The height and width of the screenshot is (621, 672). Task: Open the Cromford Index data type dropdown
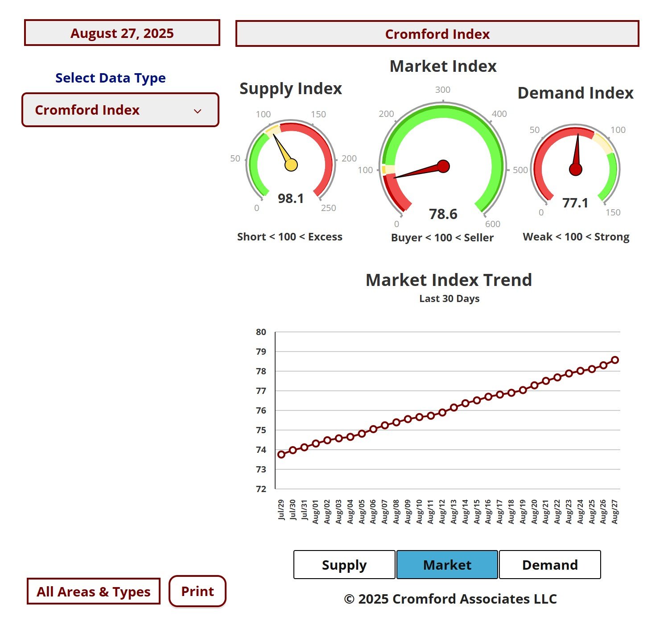point(120,110)
